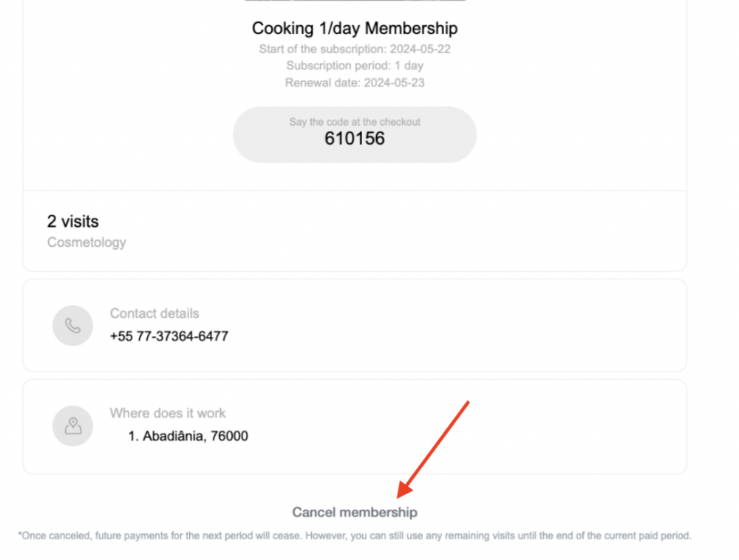Click the Renewal date 2024-05-23 text

coord(355,83)
